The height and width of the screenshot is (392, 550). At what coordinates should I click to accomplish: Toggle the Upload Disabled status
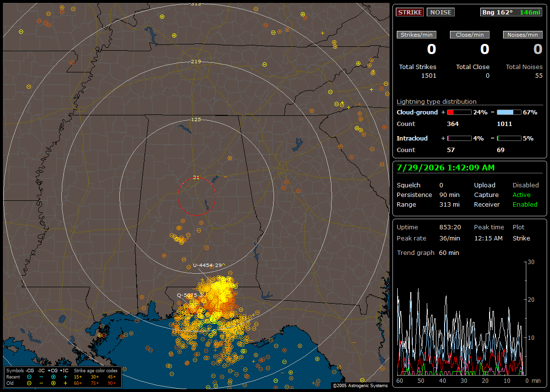click(x=525, y=185)
